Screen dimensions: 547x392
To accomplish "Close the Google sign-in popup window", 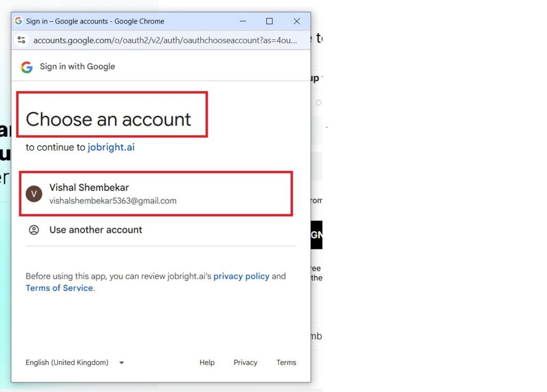I will click(x=296, y=21).
